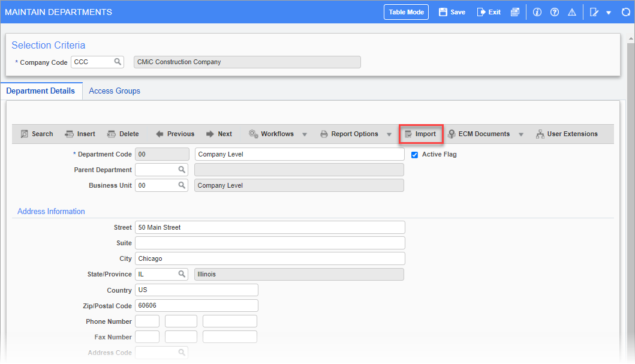This screenshot has height=364, width=635.
Task: Open the multi-window icon beside Exit
Action: click(514, 12)
